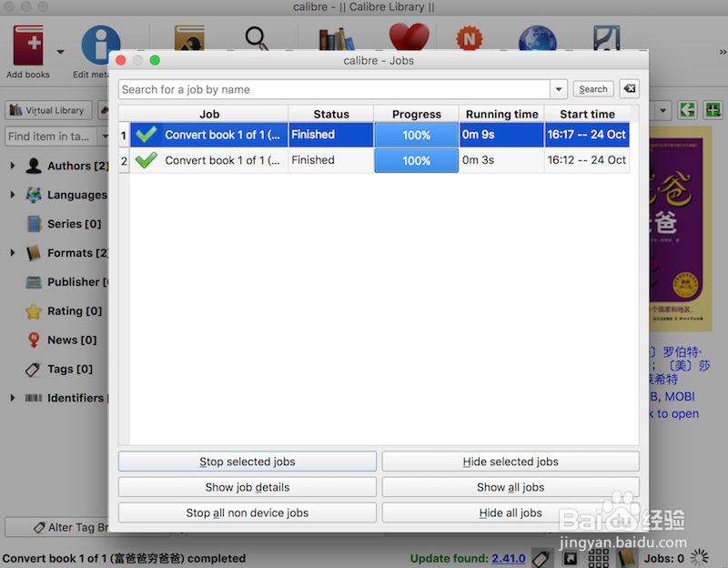Open dropdown beside Find item field
Image resolution: width=728 pixels, height=568 pixels.
coord(105,136)
